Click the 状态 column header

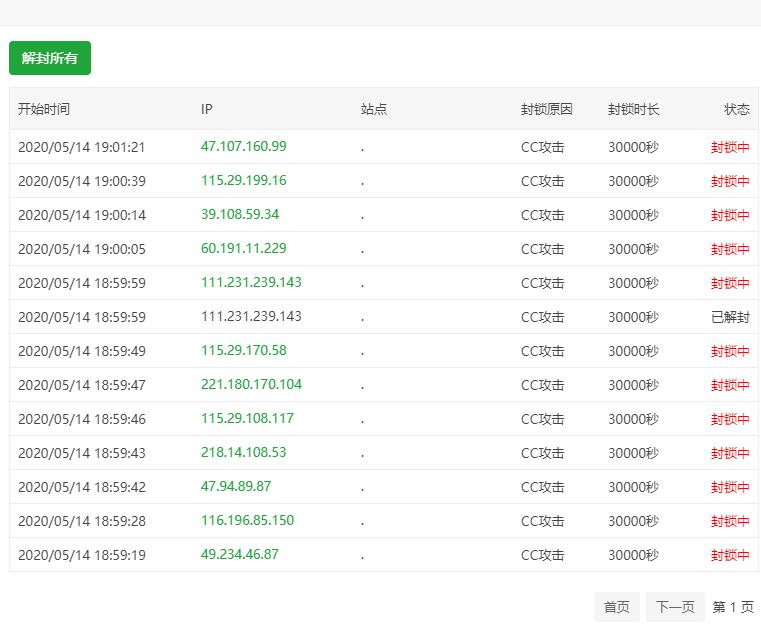[x=737, y=109]
